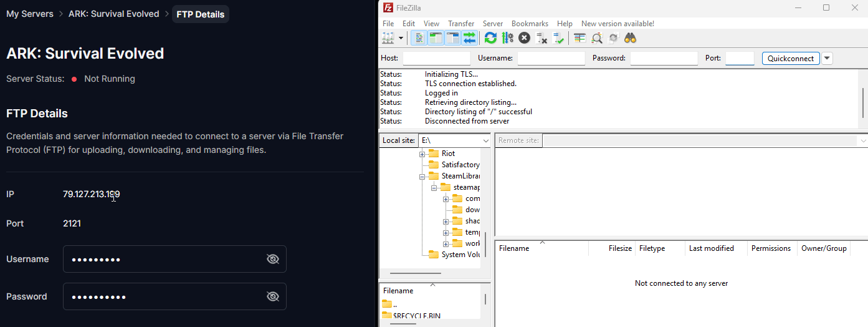Viewport: 868px width, 327px height.
Task: Toggle processing of the transfer queue
Action: [507, 38]
